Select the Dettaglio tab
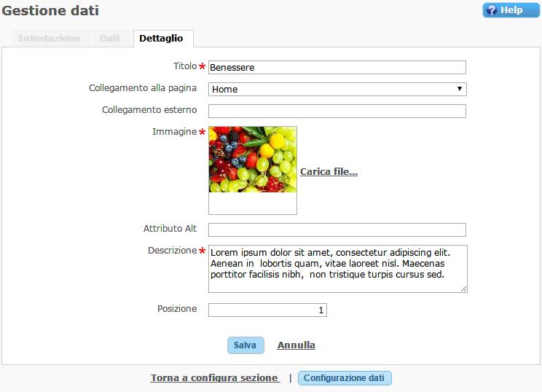This screenshot has width=542, height=392. [x=162, y=39]
